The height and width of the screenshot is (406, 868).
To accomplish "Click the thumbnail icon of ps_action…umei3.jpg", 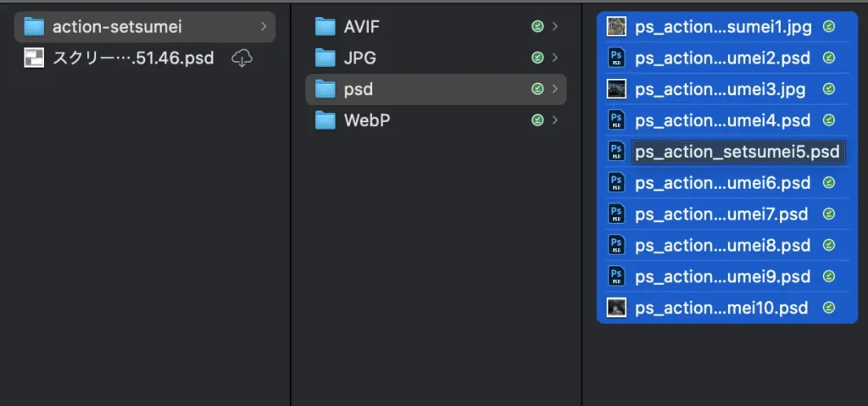I will point(616,89).
